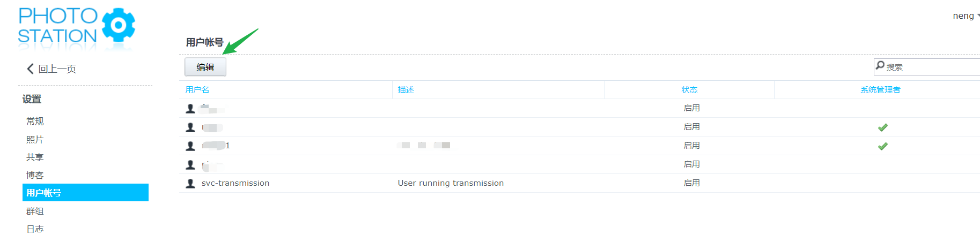Go back via 回上一页 link
Screen dimensions: 980x250
pos(57,69)
